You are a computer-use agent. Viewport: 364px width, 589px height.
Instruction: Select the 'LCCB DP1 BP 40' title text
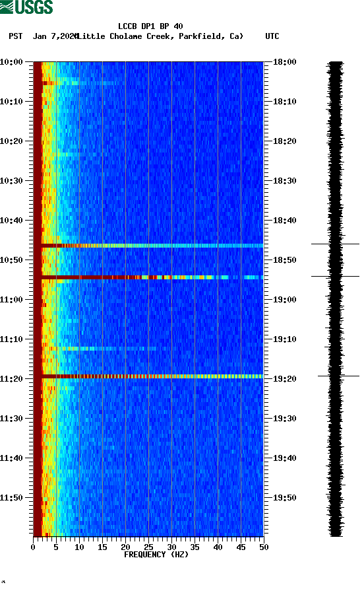click(150, 26)
